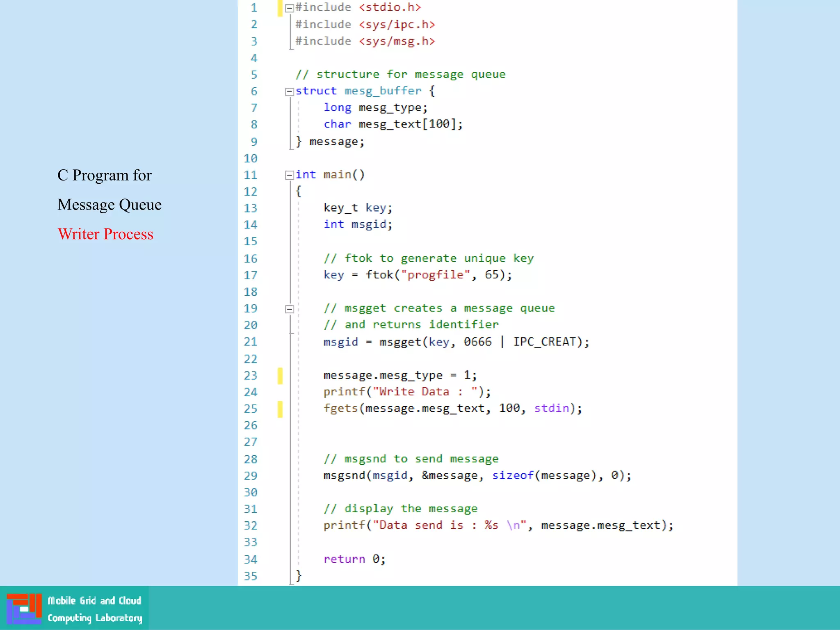The image size is (840, 630).
Task: Click the msgget(key, 0666 | IPC_CREAT) statement
Action: (456, 342)
